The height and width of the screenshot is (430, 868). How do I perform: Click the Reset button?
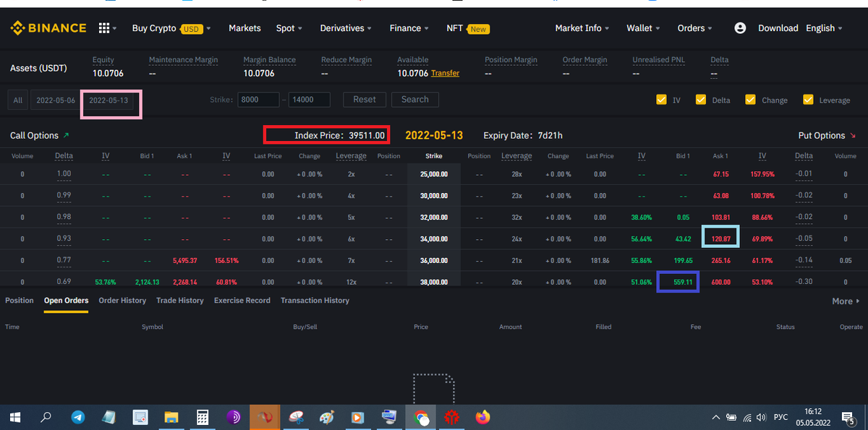click(x=365, y=100)
